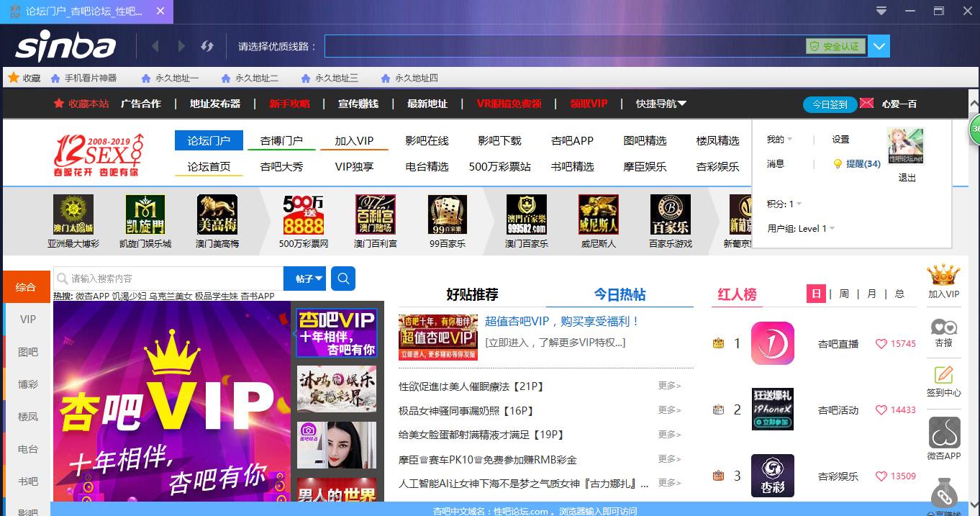
Task: Open the 加入VIP nav item
Action: pyautogui.click(x=354, y=140)
